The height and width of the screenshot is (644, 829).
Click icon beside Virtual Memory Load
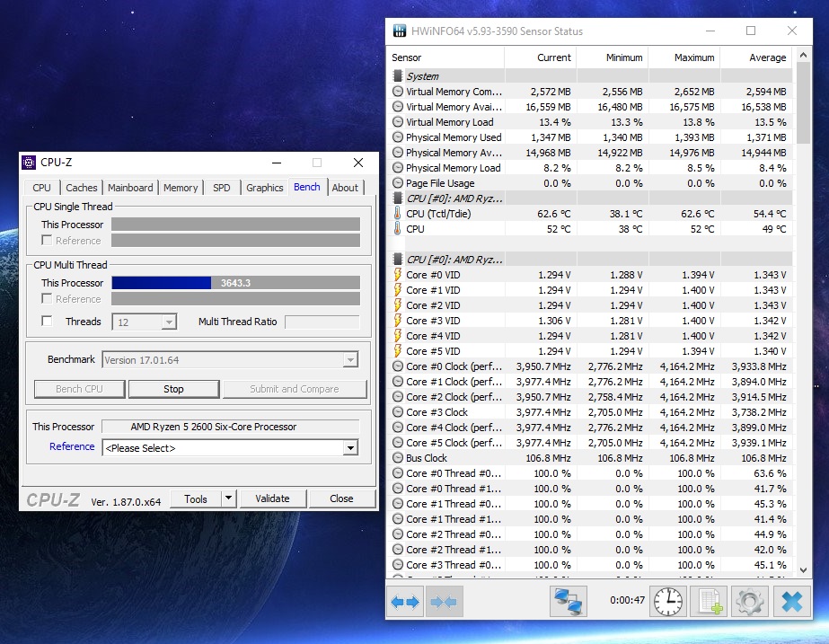[x=398, y=122]
